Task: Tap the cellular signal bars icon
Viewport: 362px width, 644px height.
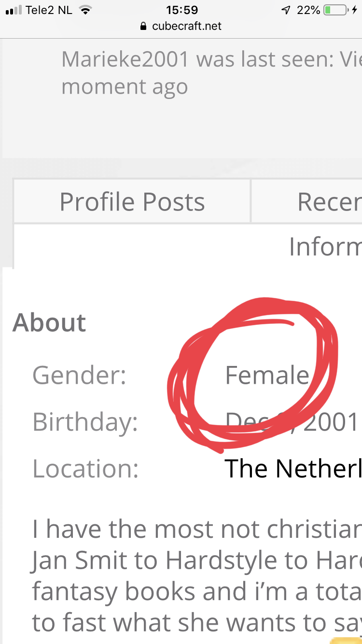Action: tap(14, 11)
